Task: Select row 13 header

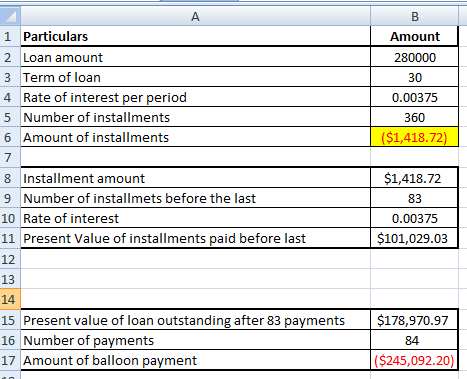Action: pyautogui.click(x=10, y=279)
